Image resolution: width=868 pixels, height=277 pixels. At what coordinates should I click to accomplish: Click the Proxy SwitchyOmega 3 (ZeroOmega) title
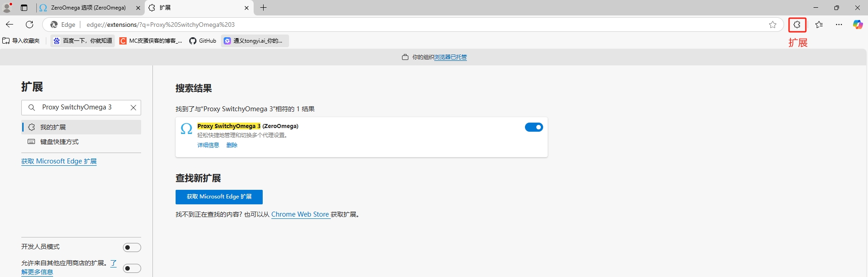point(248,126)
